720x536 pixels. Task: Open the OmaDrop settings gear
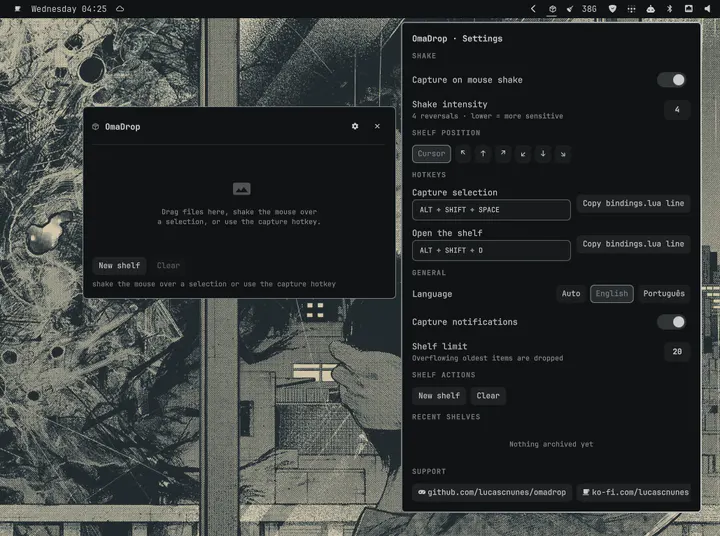point(354,126)
